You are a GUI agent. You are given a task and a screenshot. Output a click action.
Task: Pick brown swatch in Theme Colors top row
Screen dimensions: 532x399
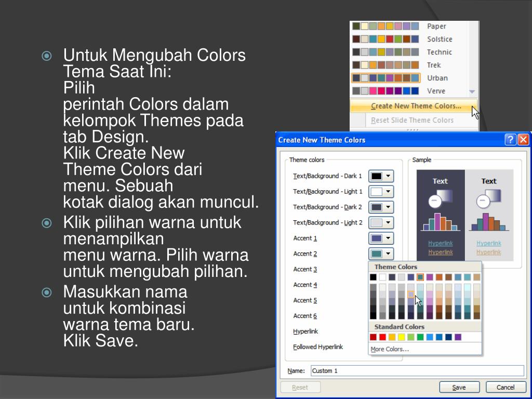point(448,277)
